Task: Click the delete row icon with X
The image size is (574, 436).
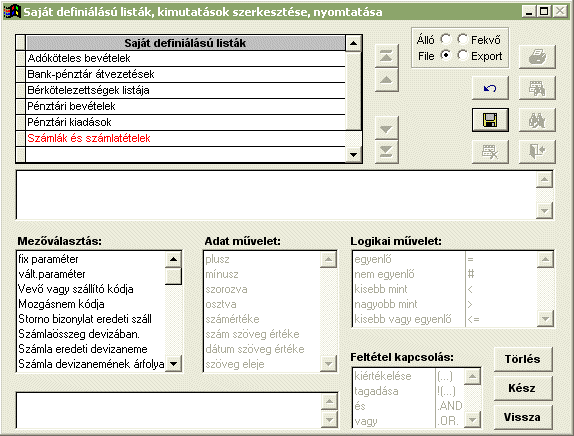Action: [490, 151]
